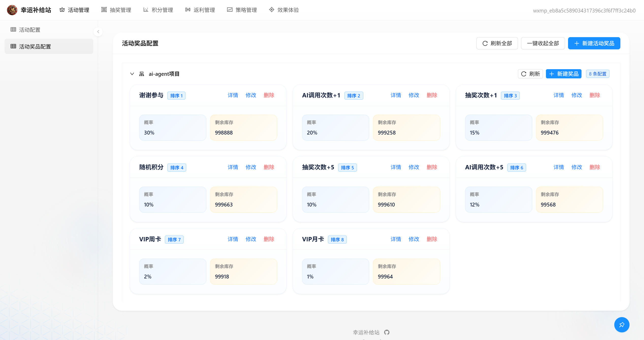Open the 效果体验 menu
Screen dimensions: 644x340
[x=284, y=10]
